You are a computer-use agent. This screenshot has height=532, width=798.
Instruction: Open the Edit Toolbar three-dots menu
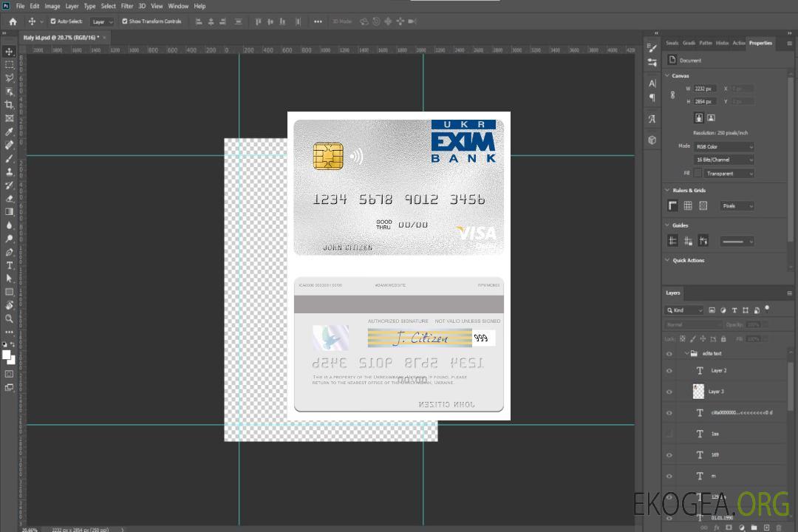point(9,332)
